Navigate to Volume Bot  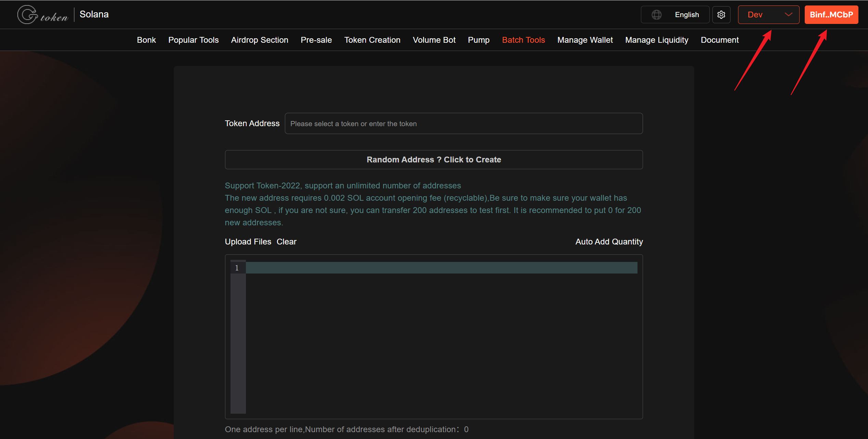434,40
